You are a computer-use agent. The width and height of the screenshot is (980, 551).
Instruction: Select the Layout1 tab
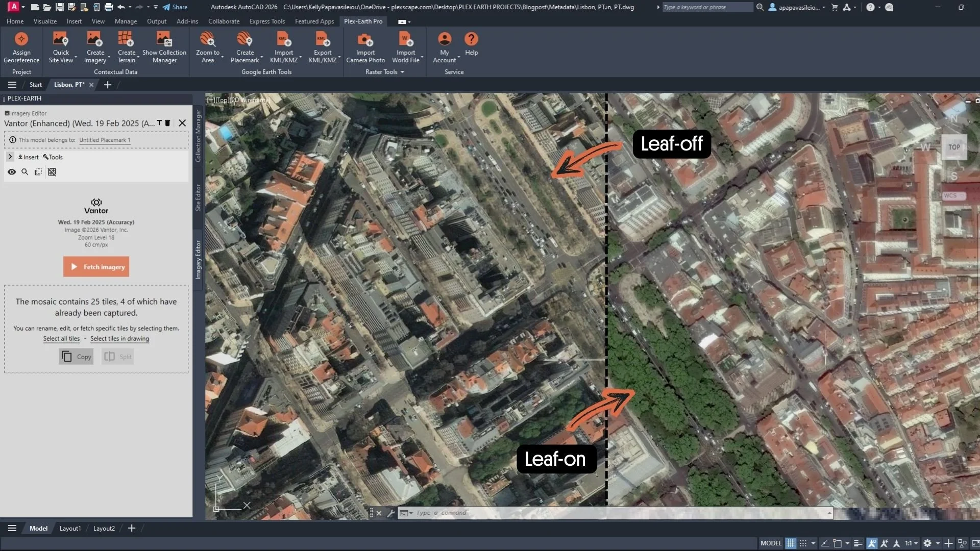tap(70, 529)
